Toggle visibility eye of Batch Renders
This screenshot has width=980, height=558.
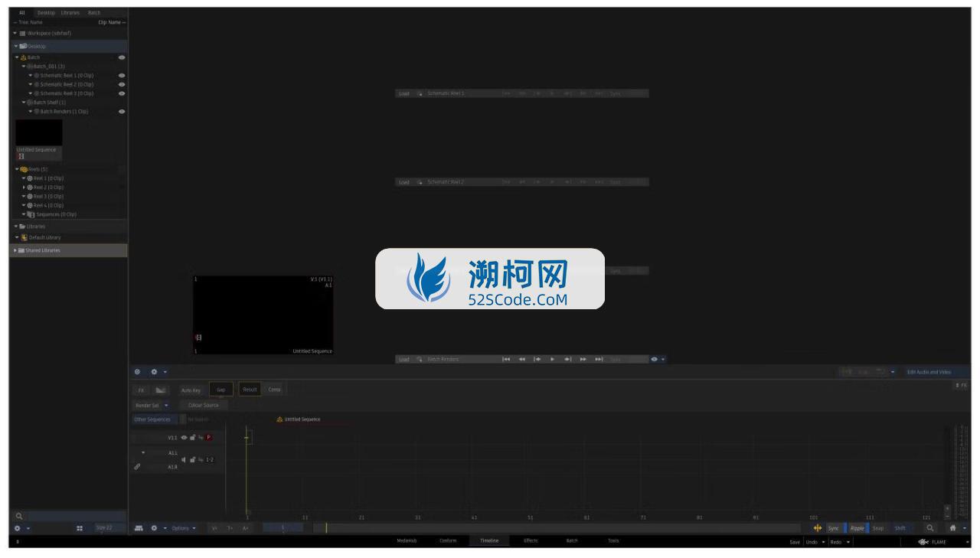(122, 111)
